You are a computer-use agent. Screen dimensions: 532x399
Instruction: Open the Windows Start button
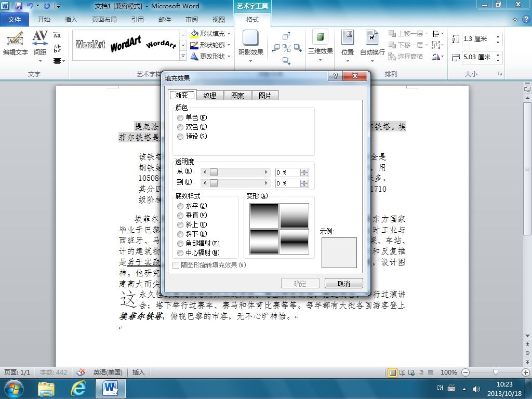coord(14,389)
